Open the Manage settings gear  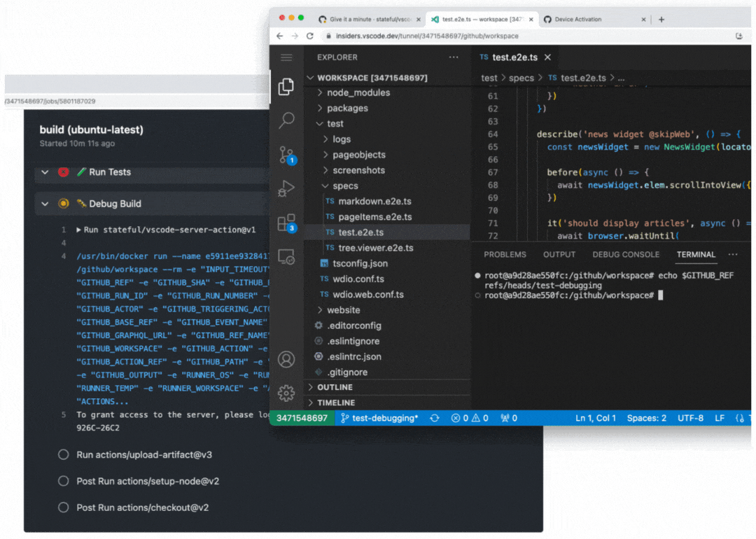click(286, 393)
